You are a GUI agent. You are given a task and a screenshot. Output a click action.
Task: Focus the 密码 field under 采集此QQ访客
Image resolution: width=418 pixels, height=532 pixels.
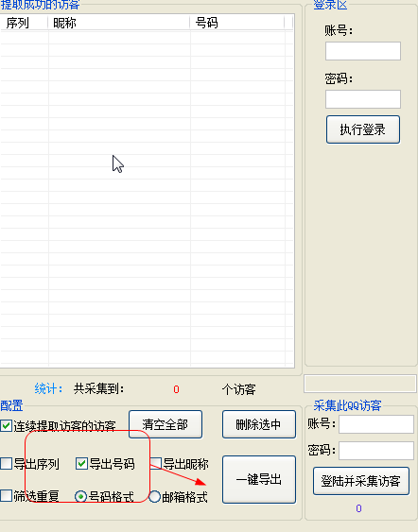[376, 451]
